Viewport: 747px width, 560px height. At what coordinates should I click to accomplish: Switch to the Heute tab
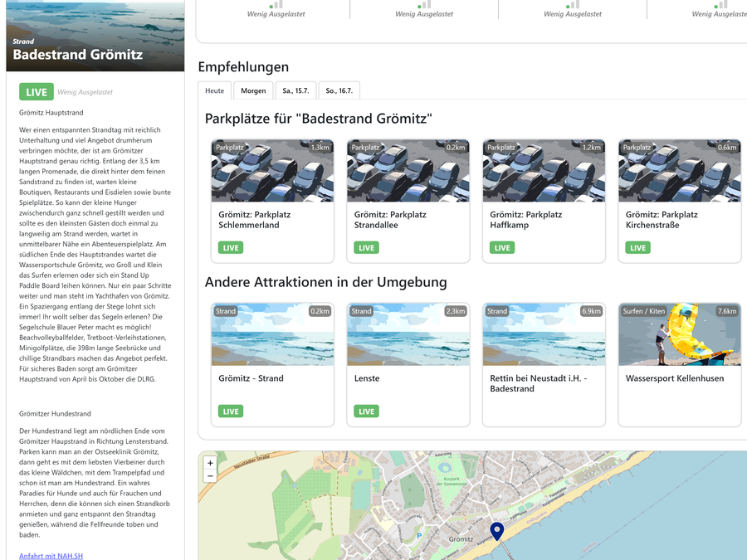pos(214,90)
